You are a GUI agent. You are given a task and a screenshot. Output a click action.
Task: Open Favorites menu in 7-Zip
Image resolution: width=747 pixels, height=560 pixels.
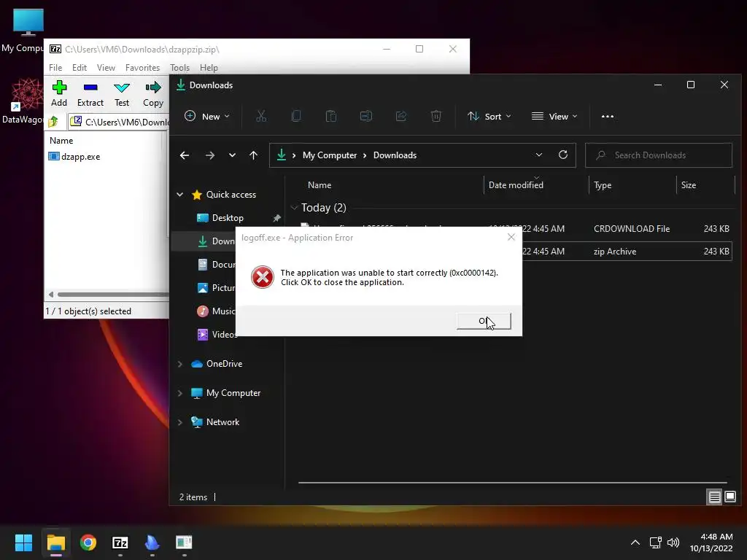(142, 68)
